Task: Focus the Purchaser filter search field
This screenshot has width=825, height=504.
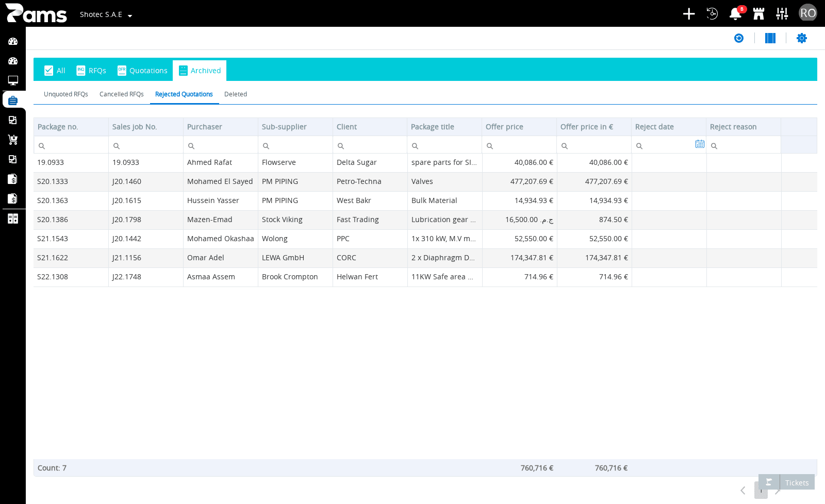Action: 221,145
